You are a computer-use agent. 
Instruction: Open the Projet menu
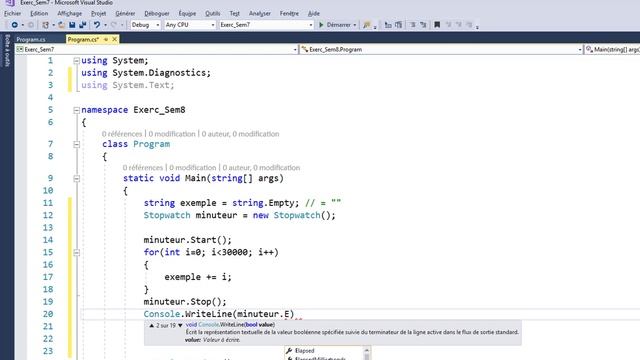click(98, 13)
